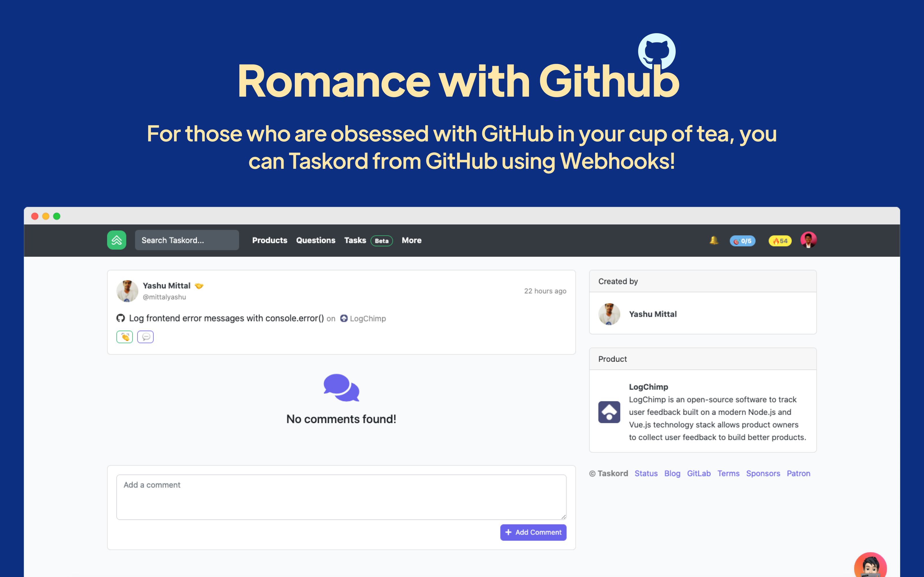Open the Tasks Beta nav item

pyautogui.click(x=355, y=240)
